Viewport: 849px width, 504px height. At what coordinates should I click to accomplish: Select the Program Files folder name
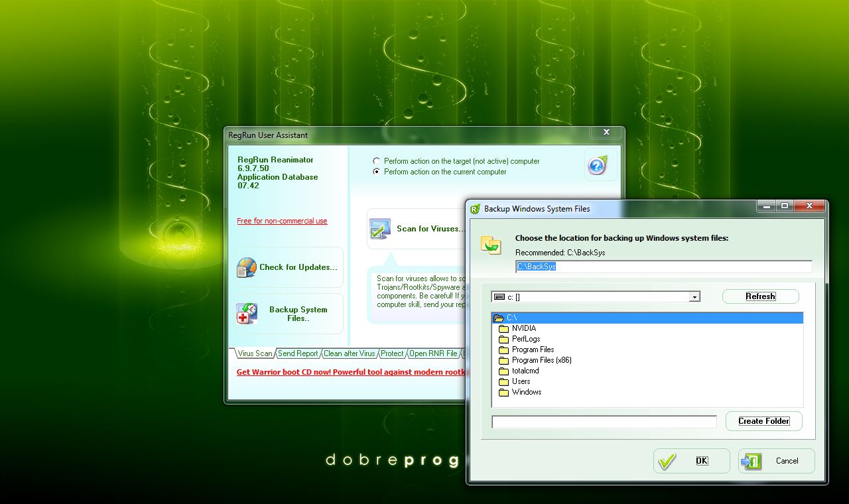point(533,349)
